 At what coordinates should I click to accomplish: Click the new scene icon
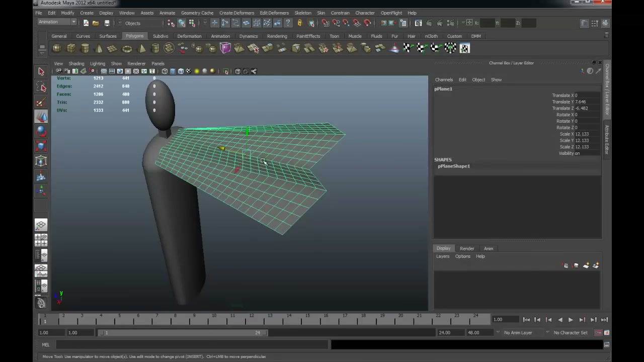[x=86, y=23]
